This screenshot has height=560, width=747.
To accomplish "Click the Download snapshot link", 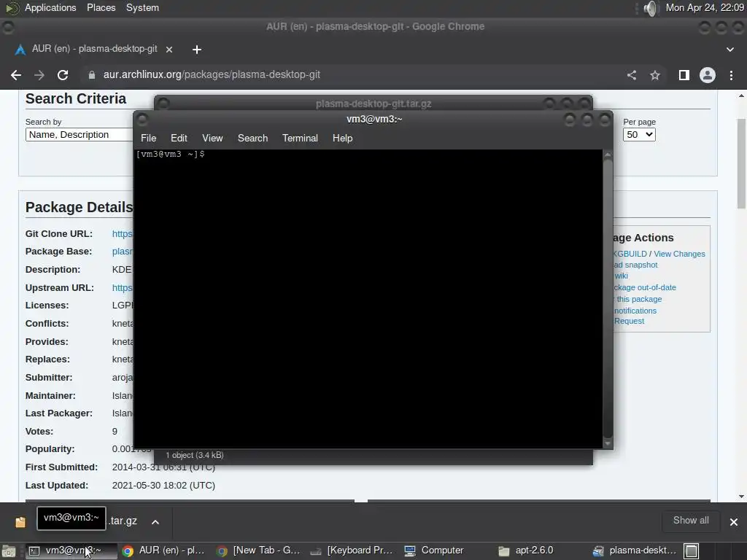I will (x=635, y=265).
